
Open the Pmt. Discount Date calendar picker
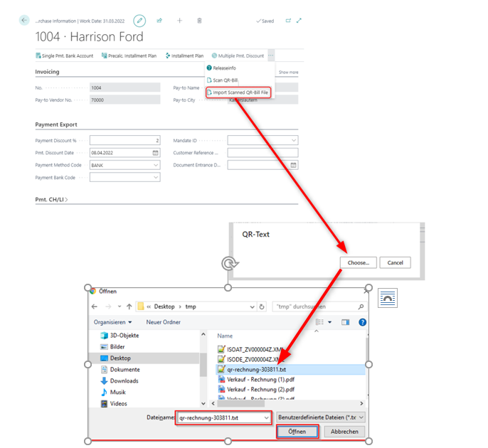[x=156, y=153]
